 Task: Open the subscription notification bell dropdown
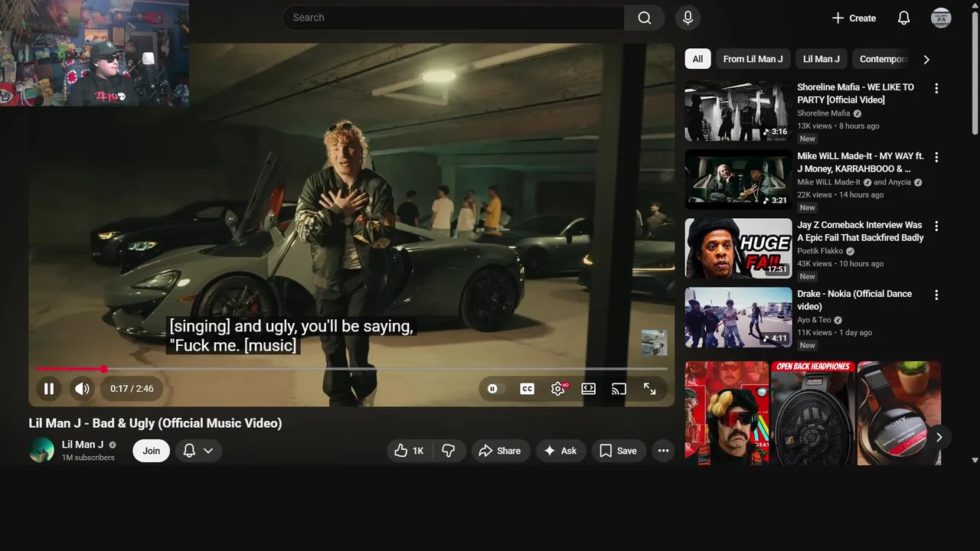coord(198,451)
